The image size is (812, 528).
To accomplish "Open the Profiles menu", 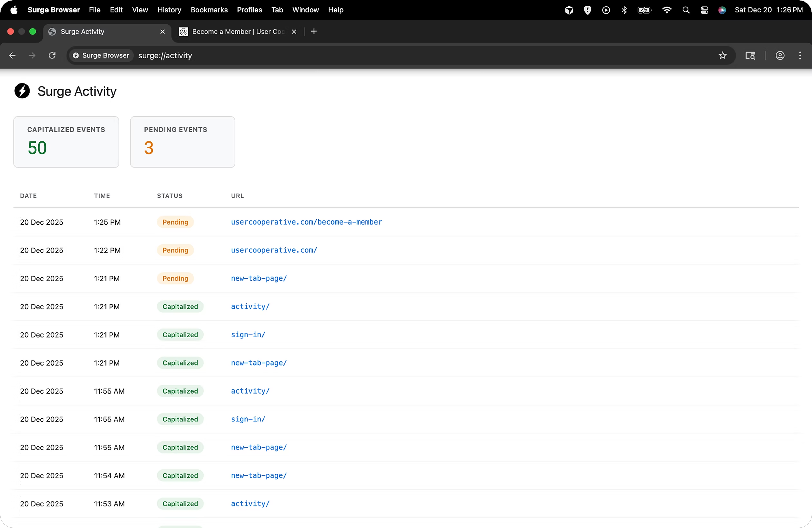I will (249, 10).
